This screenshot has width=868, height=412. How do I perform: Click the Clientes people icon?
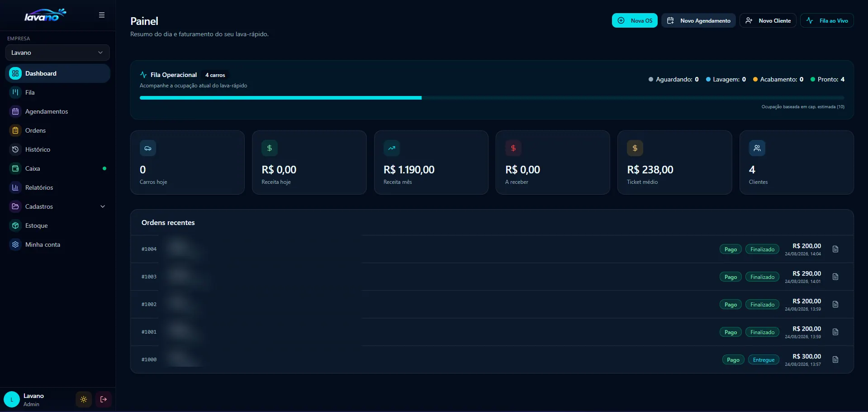tap(757, 148)
